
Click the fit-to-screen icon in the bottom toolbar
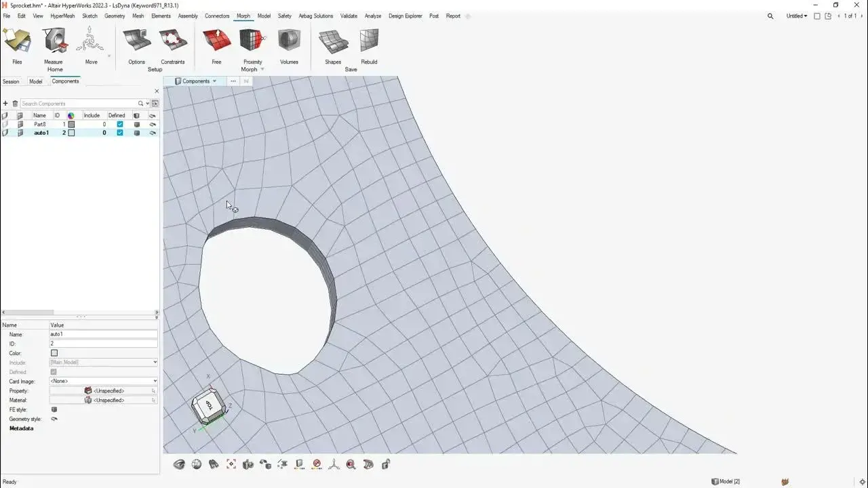(231, 464)
